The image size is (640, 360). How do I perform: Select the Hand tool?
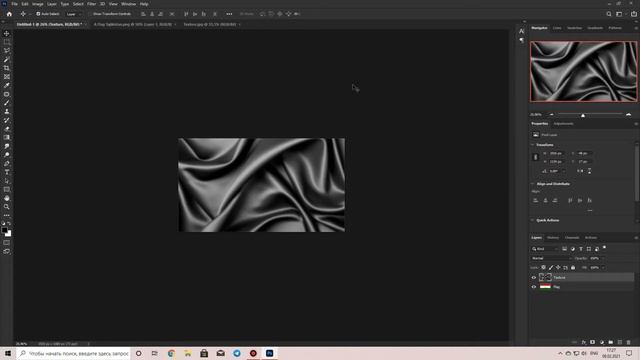(7, 198)
